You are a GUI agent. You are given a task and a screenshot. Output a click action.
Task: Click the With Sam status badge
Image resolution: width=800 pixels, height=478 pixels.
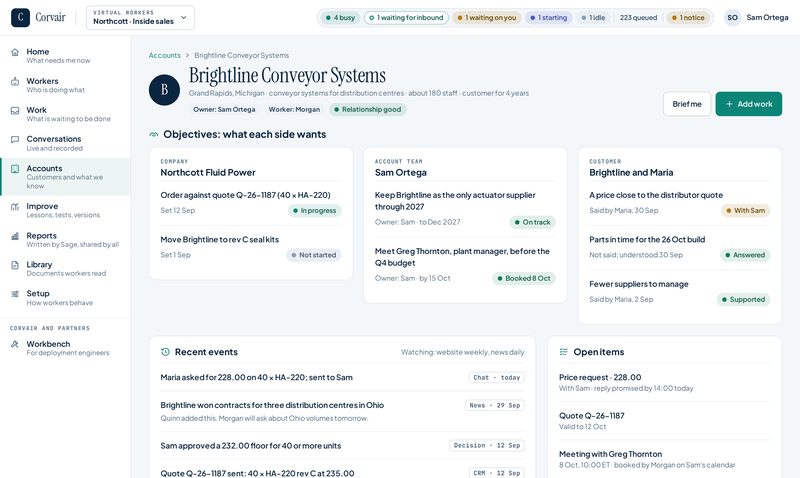(745, 211)
